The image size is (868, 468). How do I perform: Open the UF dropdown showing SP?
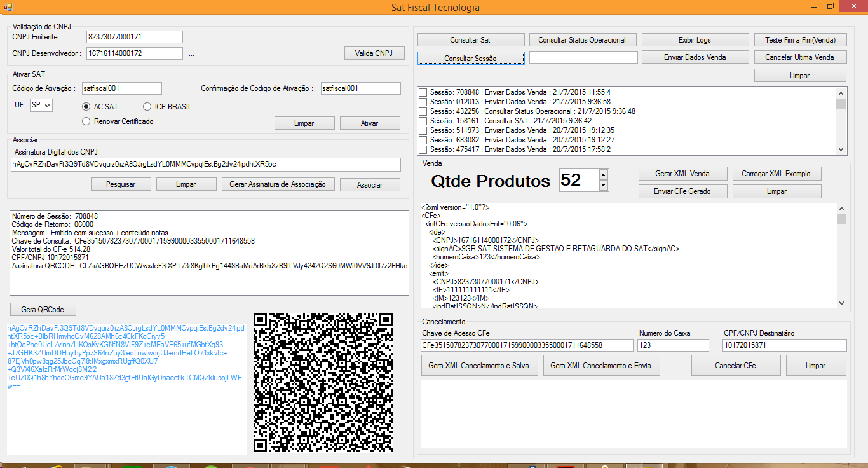pos(41,105)
